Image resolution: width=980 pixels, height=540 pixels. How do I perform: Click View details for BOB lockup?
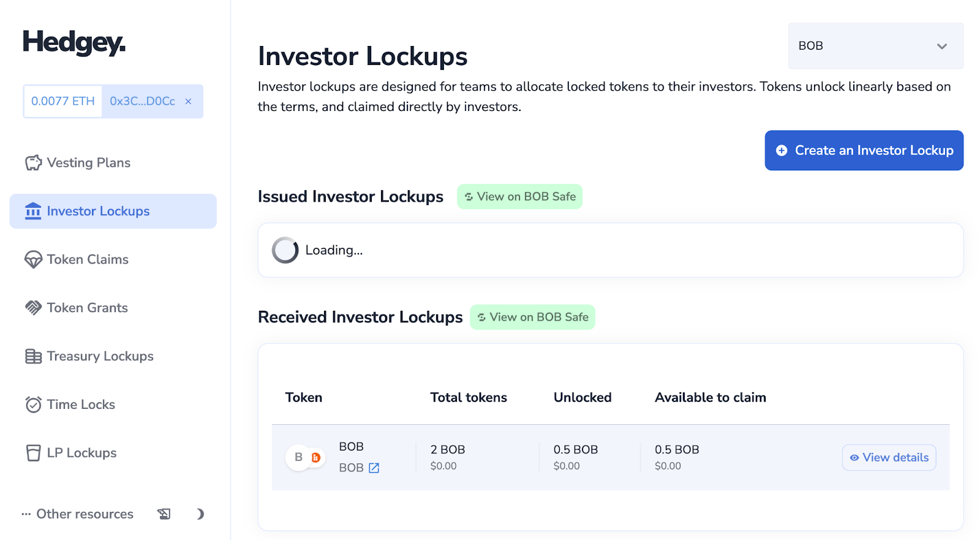tap(889, 458)
